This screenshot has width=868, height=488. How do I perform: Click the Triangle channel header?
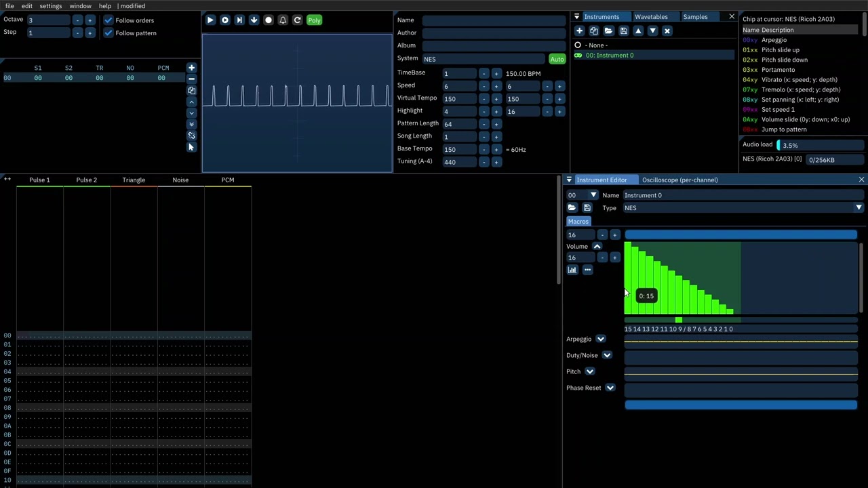(134, 180)
